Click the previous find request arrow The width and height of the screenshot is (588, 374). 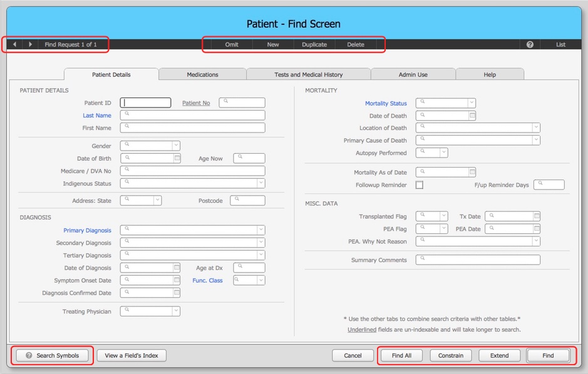15,44
